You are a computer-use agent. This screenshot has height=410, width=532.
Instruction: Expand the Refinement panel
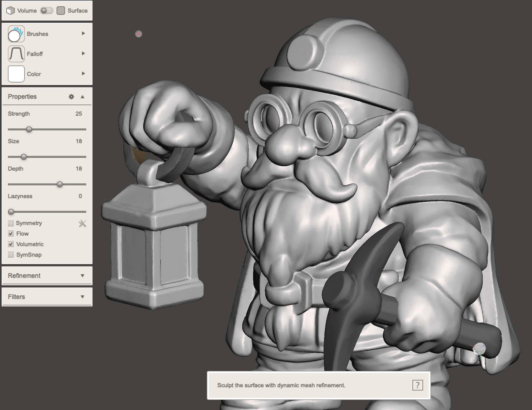(x=82, y=276)
